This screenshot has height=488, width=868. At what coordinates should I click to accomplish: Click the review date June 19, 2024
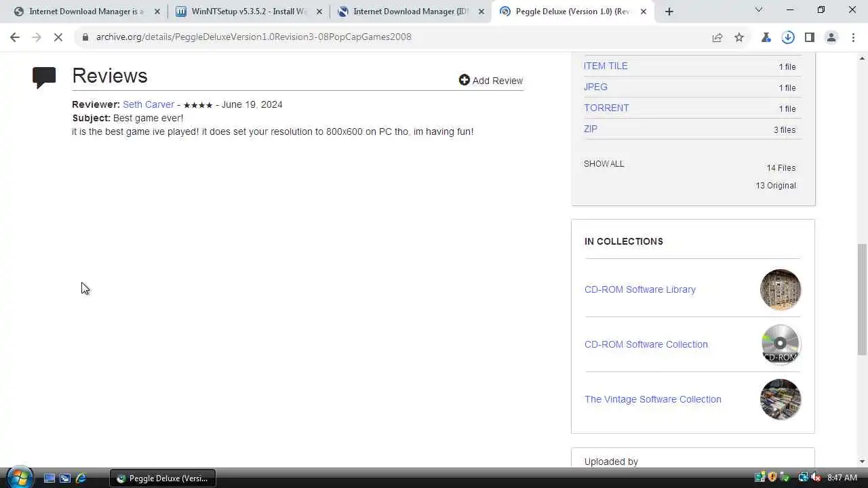252,104
